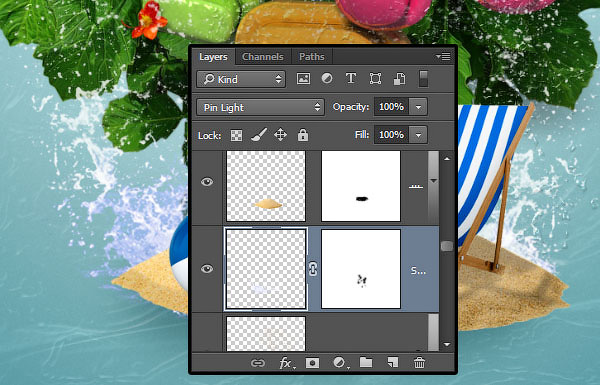The width and height of the screenshot is (600, 385).
Task: Switch to the Paths tab
Action: coord(311,57)
